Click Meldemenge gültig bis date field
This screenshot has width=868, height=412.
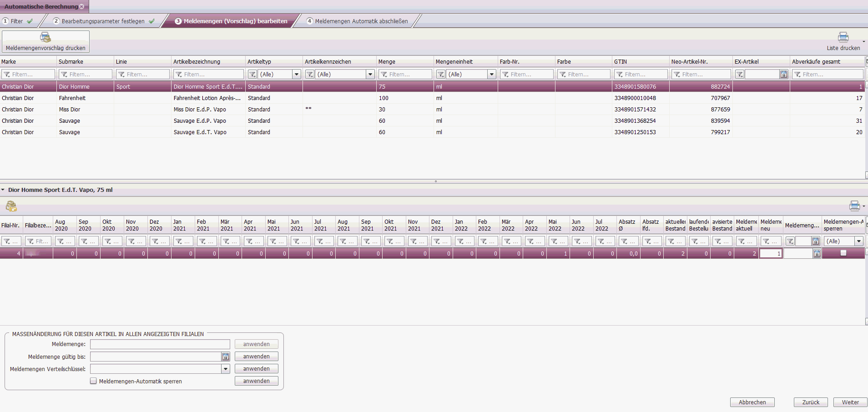tap(156, 357)
